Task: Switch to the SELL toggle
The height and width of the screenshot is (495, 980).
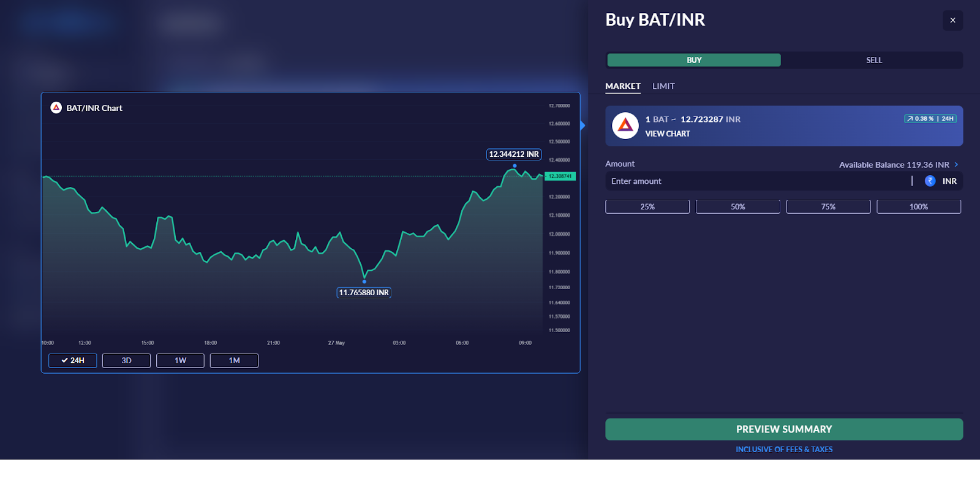Action: click(x=874, y=60)
